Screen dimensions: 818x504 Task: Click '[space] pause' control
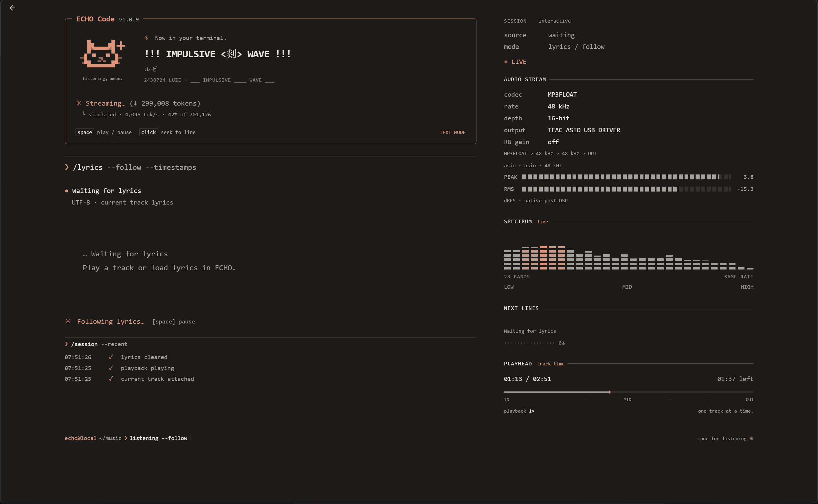(173, 322)
